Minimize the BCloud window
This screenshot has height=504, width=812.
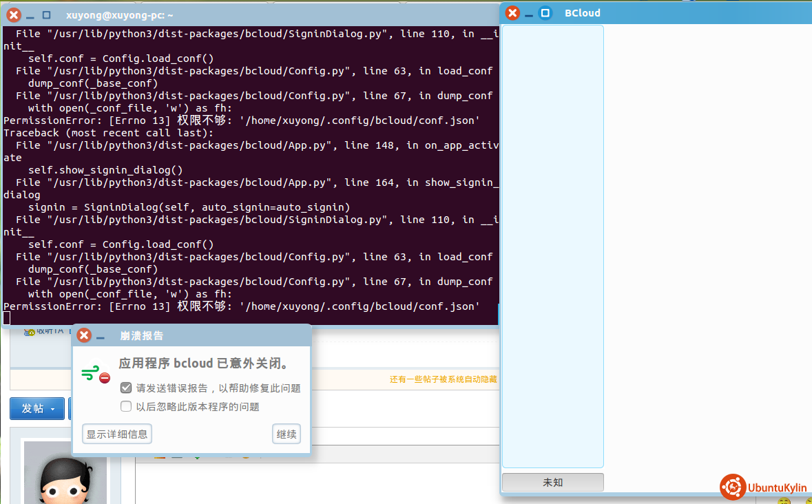(529, 14)
